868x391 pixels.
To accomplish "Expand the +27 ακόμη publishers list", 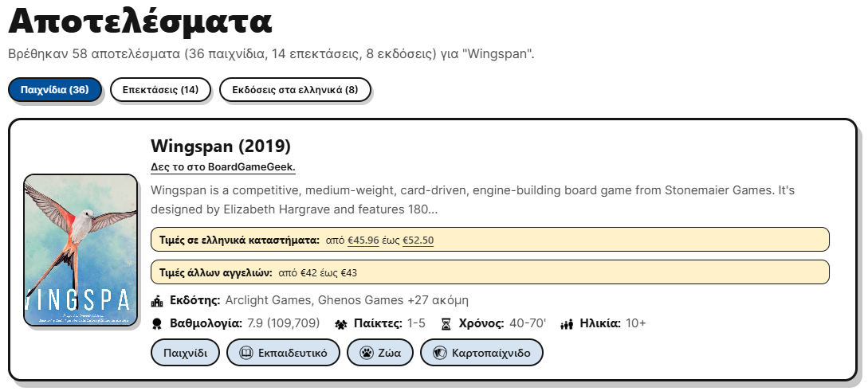I will pyautogui.click(x=438, y=301).
